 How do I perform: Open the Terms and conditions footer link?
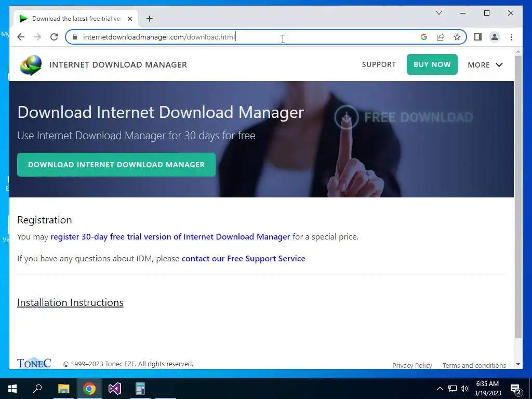474,365
